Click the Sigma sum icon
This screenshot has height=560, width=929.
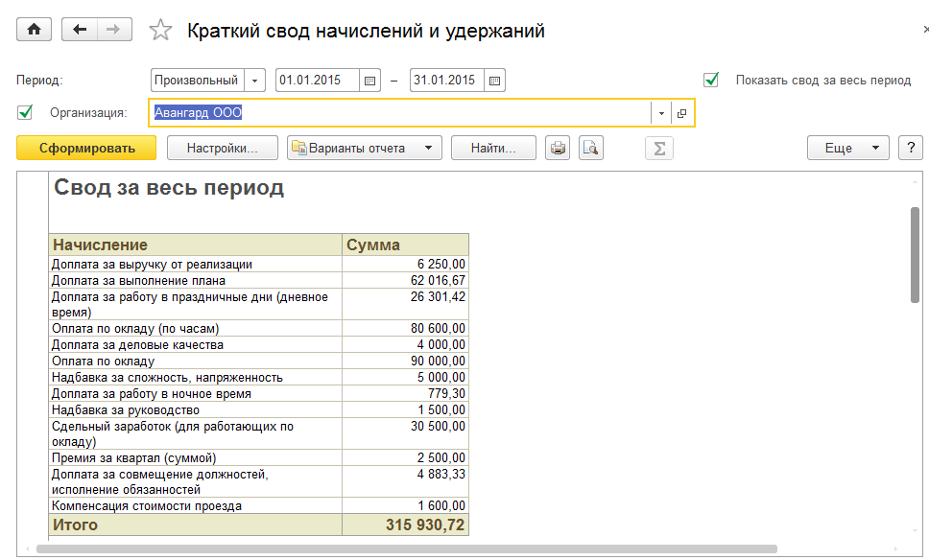658,148
